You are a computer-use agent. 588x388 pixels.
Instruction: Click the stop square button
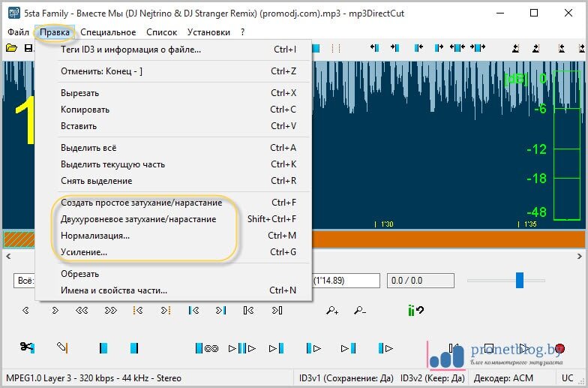coord(489,348)
